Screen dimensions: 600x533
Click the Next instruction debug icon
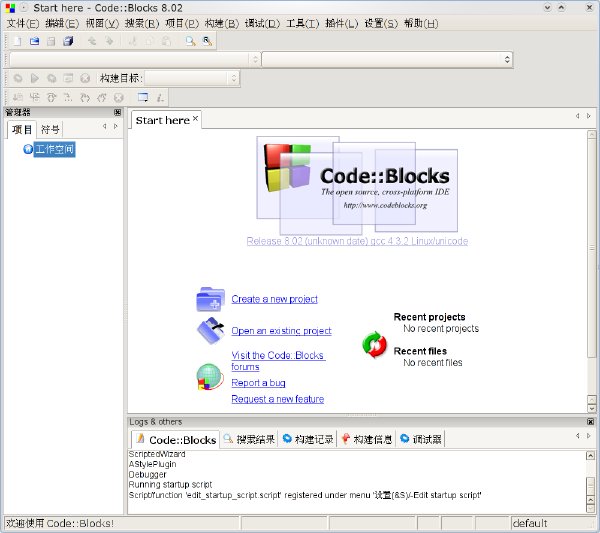[x=68, y=98]
